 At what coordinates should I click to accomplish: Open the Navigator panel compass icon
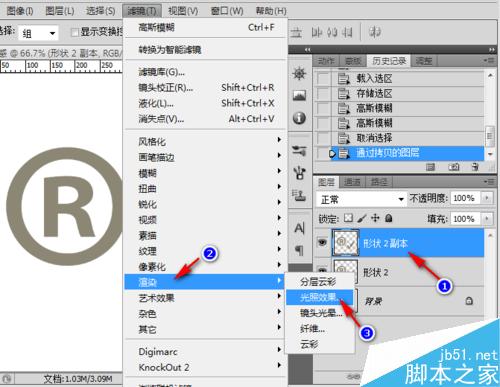point(299,73)
